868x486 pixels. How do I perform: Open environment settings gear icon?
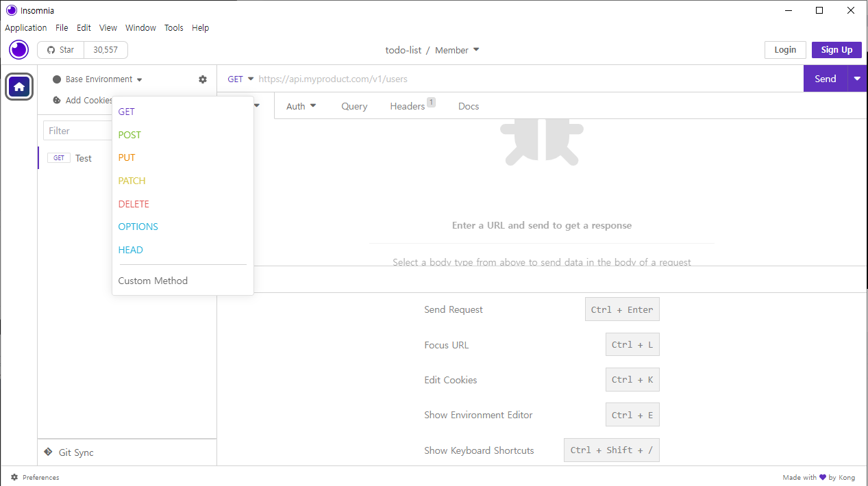tap(203, 79)
